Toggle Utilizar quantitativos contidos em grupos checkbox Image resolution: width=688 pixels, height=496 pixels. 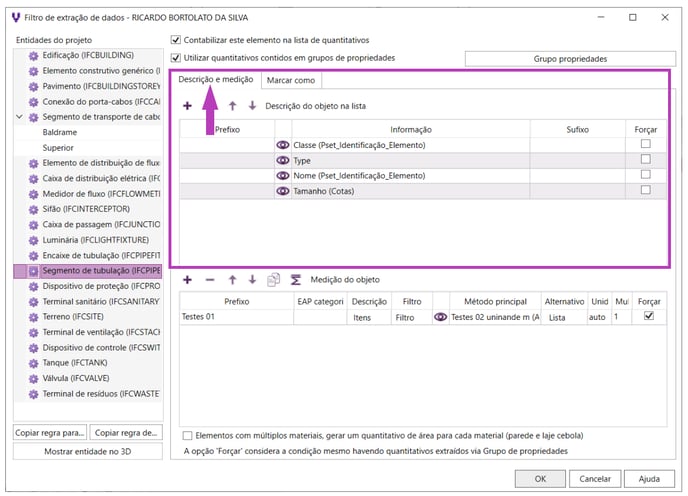tap(176, 58)
